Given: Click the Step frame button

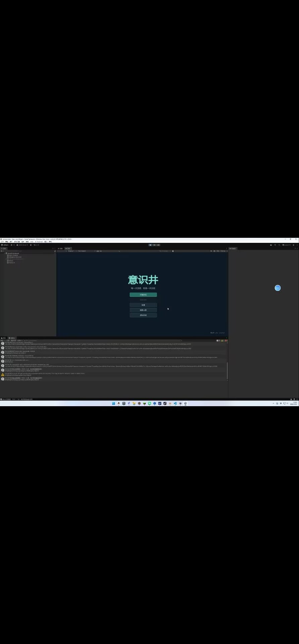Looking at the screenshot, I should click(158, 245).
